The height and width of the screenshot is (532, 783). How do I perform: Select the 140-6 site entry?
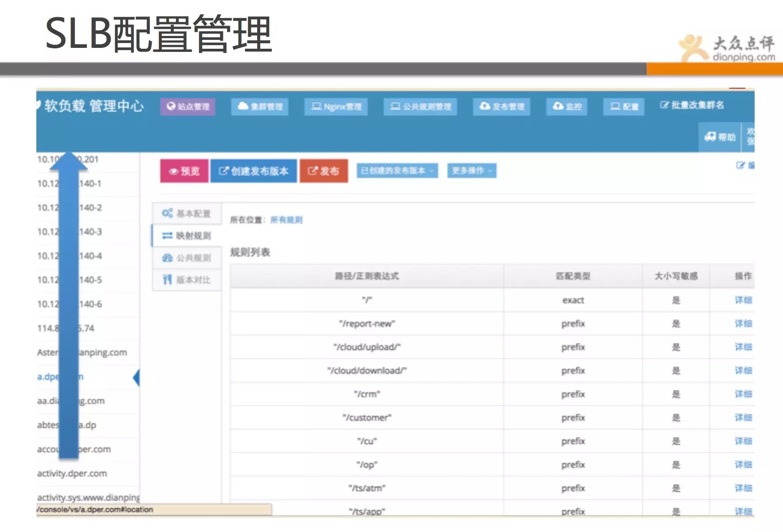pyautogui.click(x=88, y=304)
